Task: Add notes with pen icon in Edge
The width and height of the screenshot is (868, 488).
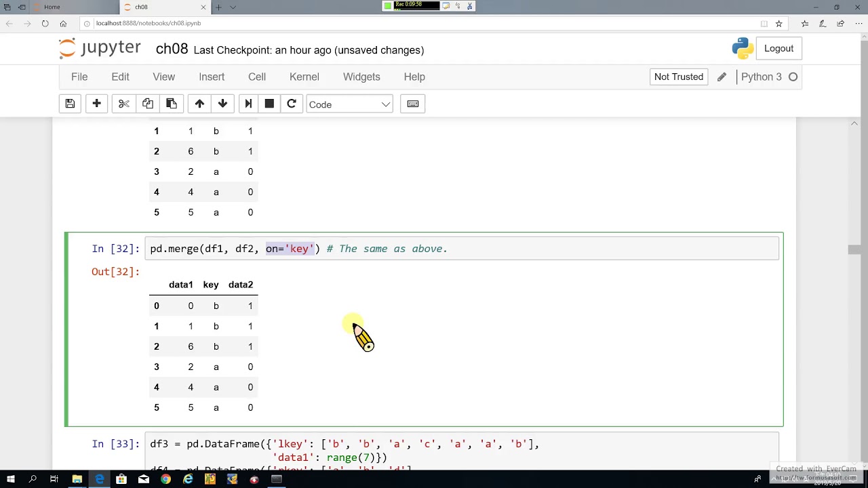Action: point(823,23)
